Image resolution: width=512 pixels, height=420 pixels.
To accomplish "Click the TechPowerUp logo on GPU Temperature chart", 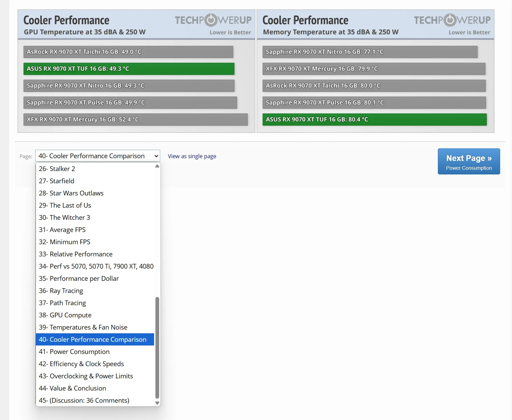I will (x=213, y=20).
